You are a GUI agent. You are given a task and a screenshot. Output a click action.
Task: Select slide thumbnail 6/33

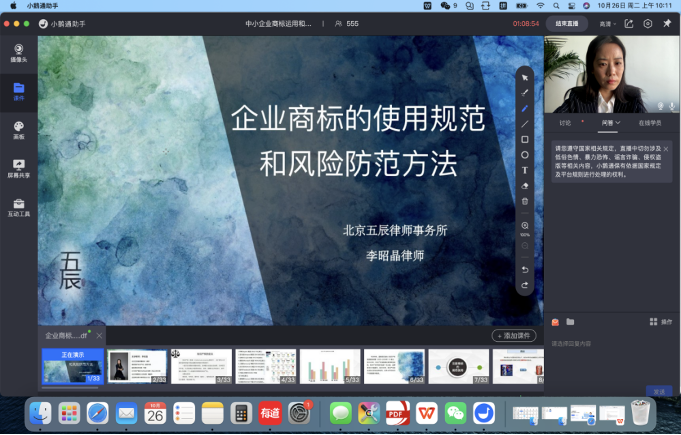coord(394,366)
